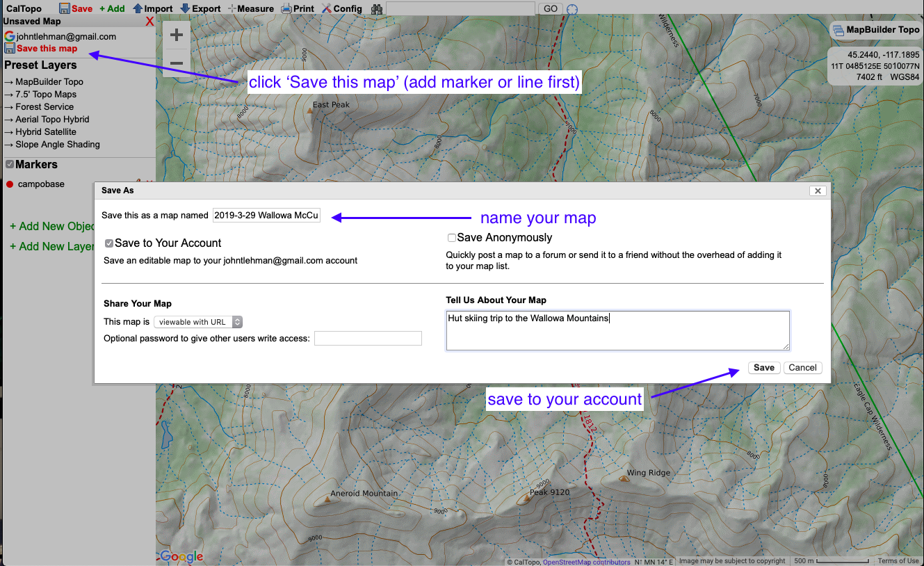The image size is (924, 566).
Task: Click 'Save this map' link
Action: (47, 49)
